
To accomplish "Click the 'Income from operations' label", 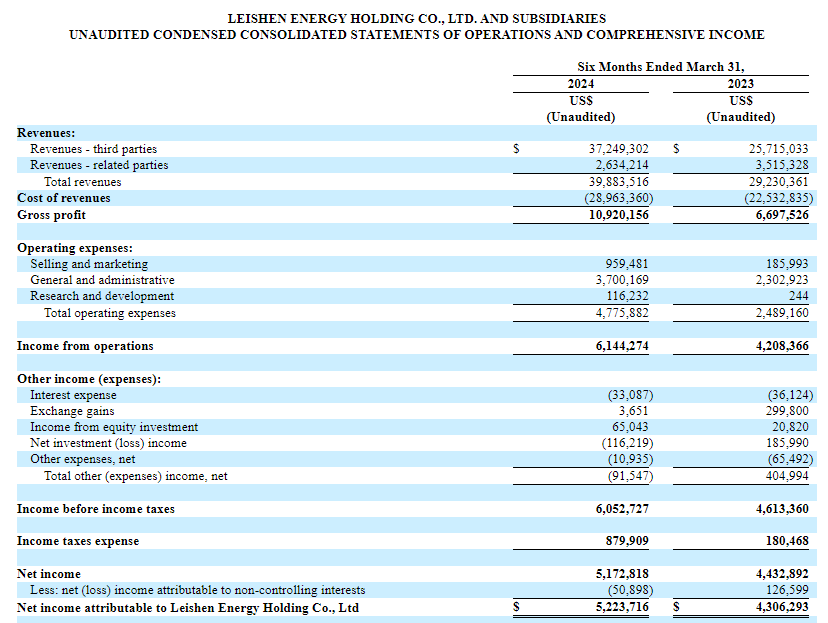I will click(x=85, y=346).
